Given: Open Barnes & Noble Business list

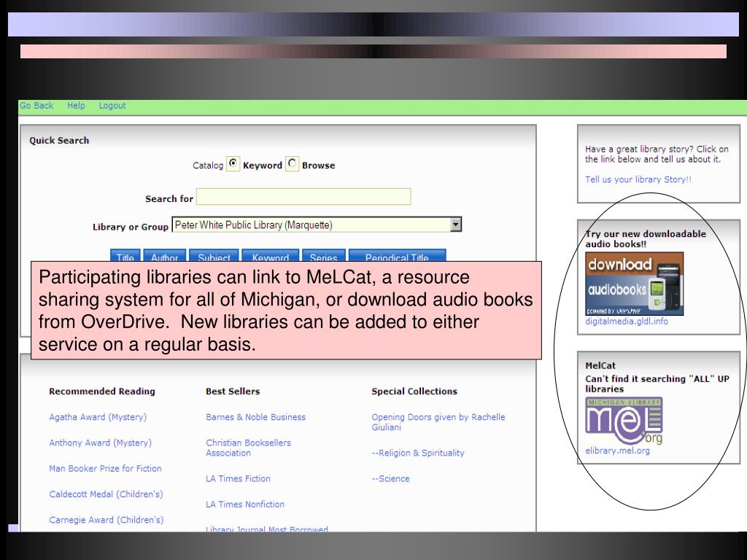Looking at the screenshot, I should click(x=256, y=417).
